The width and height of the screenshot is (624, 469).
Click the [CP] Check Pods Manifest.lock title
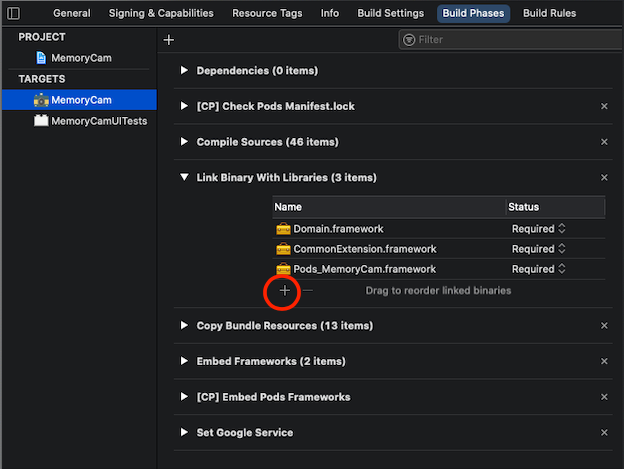(275, 106)
